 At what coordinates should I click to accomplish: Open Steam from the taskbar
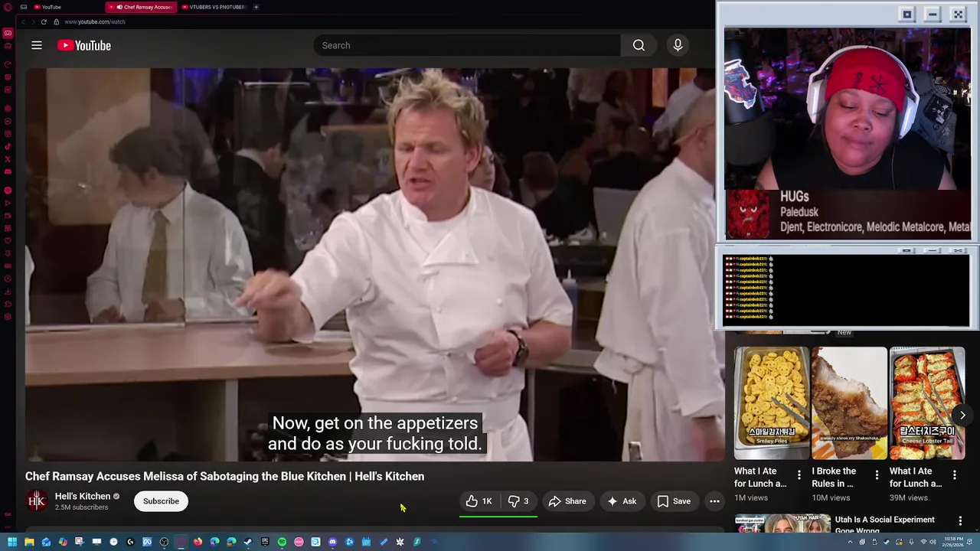(x=248, y=542)
